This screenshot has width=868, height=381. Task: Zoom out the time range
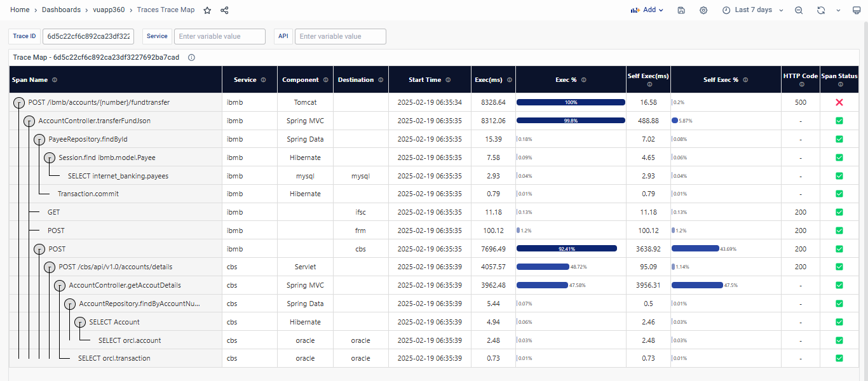(799, 10)
